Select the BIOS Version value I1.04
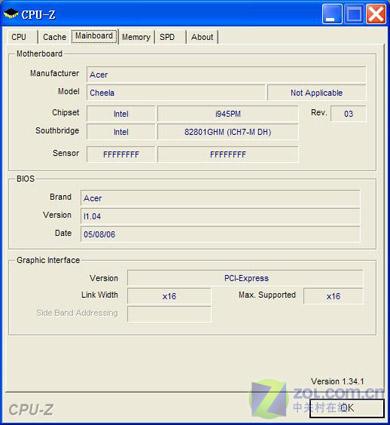 (x=220, y=216)
